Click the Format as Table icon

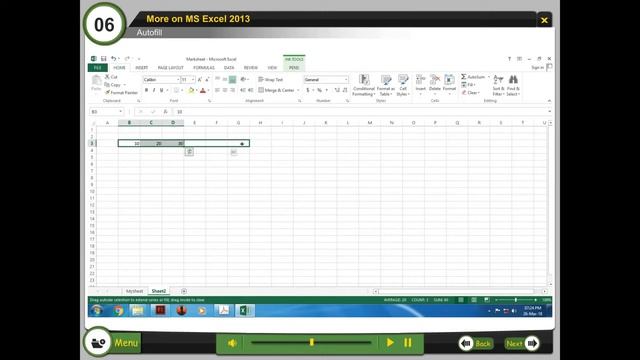point(386,80)
